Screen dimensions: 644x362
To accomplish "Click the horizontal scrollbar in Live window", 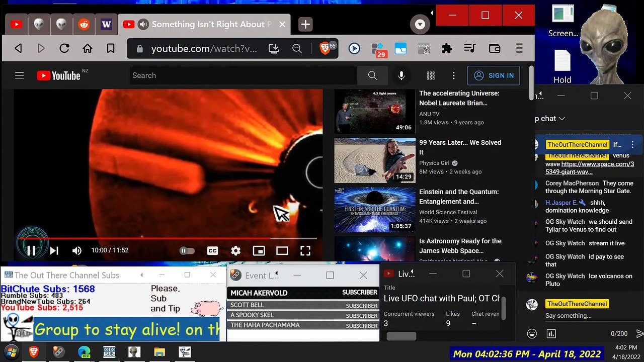I will pyautogui.click(x=401, y=336).
